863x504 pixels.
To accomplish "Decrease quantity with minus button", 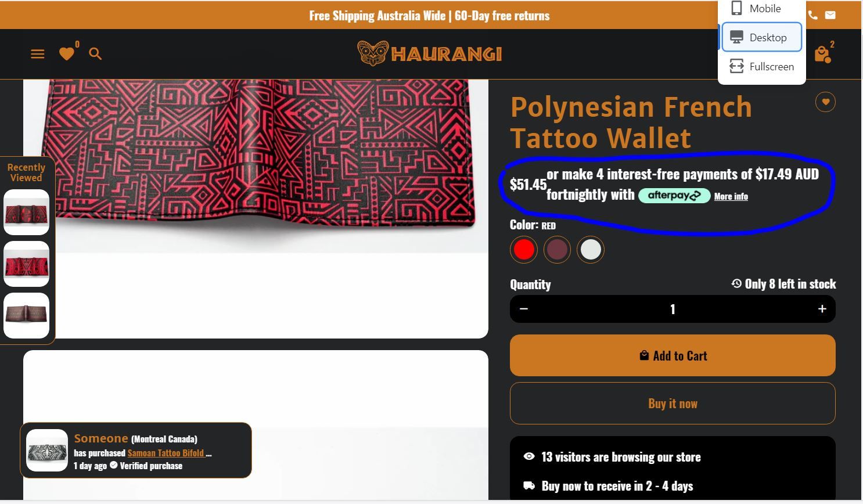I will click(524, 309).
